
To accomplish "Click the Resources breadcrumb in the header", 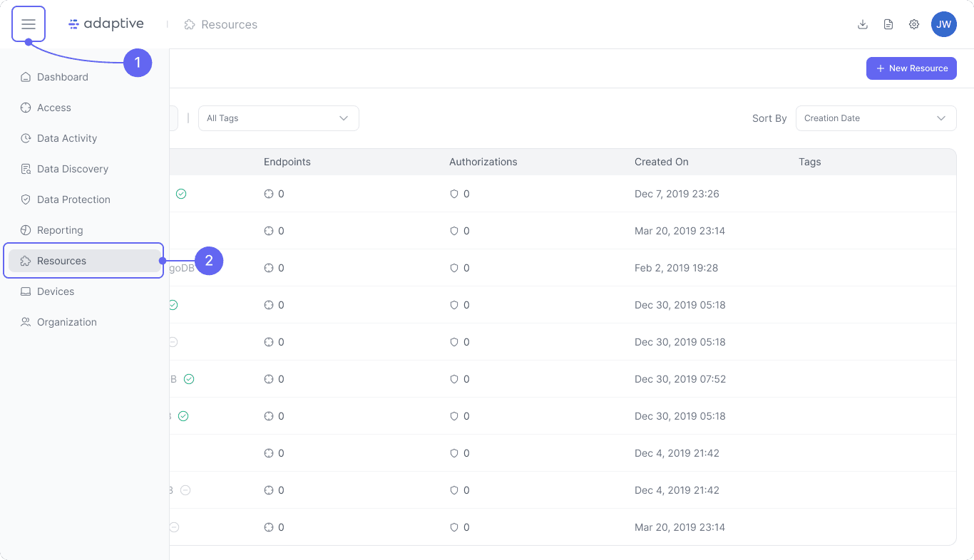I will click(221, 24).
